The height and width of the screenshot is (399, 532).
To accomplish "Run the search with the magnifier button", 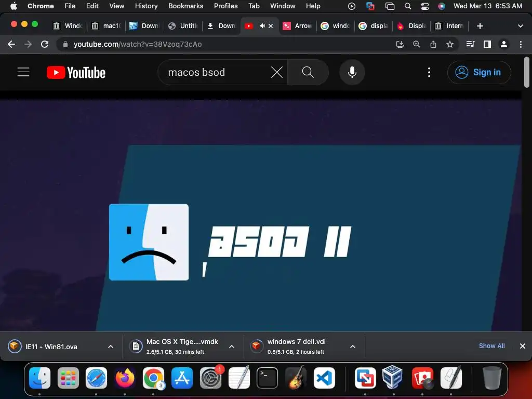I will click(x=308, y=72).
